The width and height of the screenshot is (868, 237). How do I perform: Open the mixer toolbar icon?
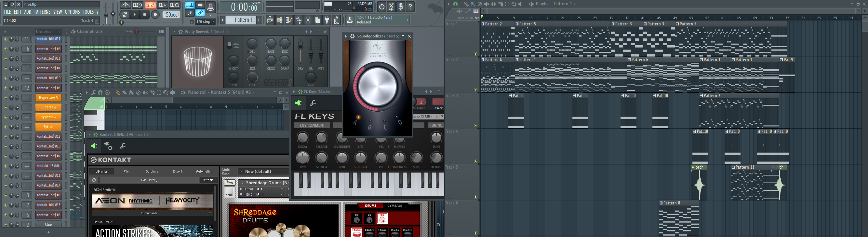pyautogui.click(x=308, y=21)
